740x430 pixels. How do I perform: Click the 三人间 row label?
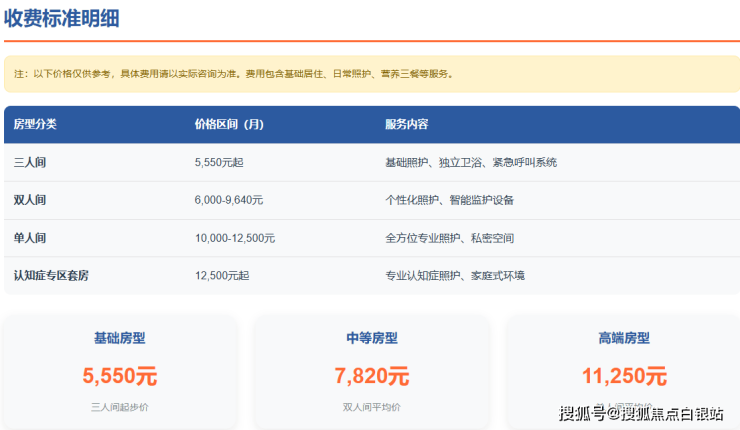(x=30, y=162)
